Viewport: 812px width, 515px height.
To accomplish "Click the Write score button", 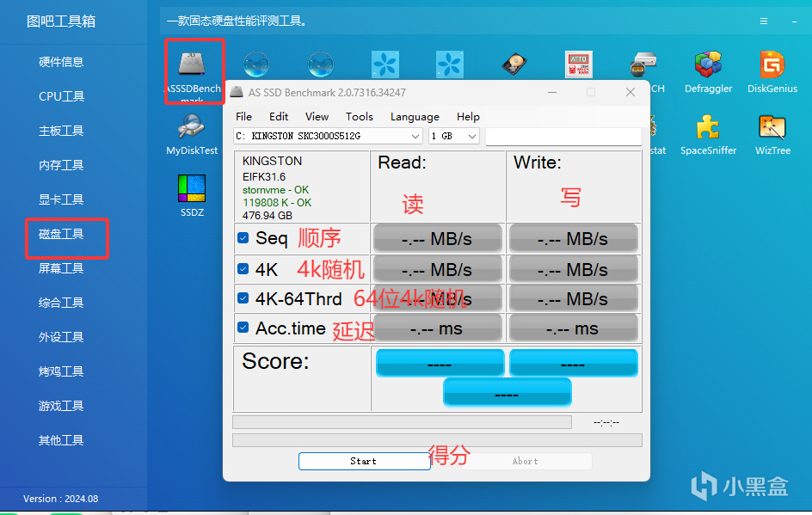I will tap(573, 363).
